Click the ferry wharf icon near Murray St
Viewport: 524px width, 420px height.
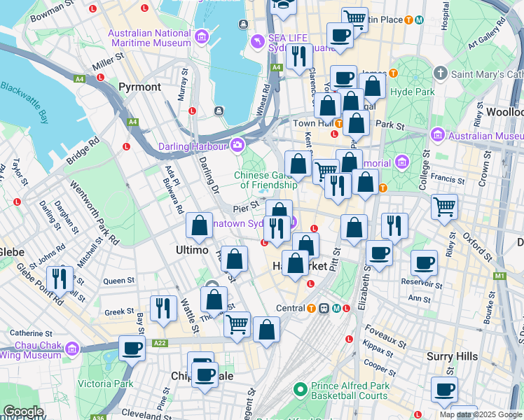click(219, 111)
